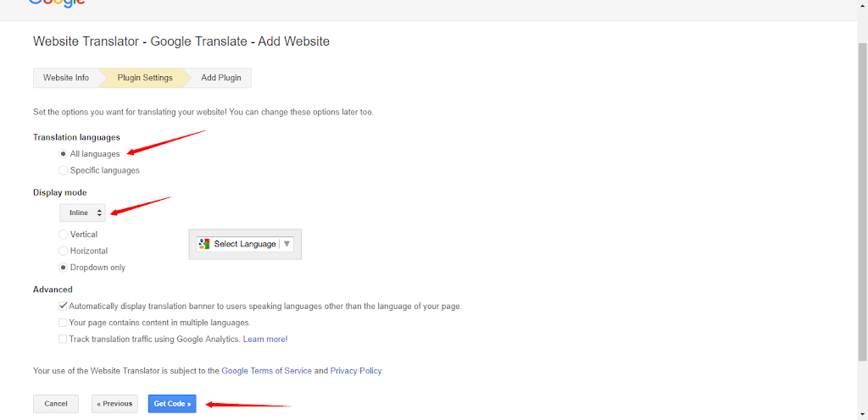Click the Google icon in language widget
Screen dimensions: 868x420
(203, 244)
